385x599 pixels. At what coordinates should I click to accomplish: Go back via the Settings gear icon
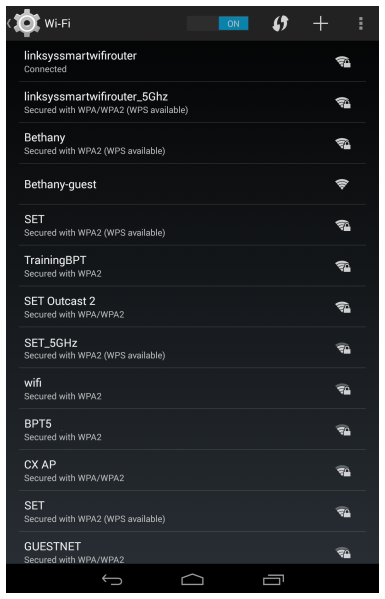coord(25,23)
